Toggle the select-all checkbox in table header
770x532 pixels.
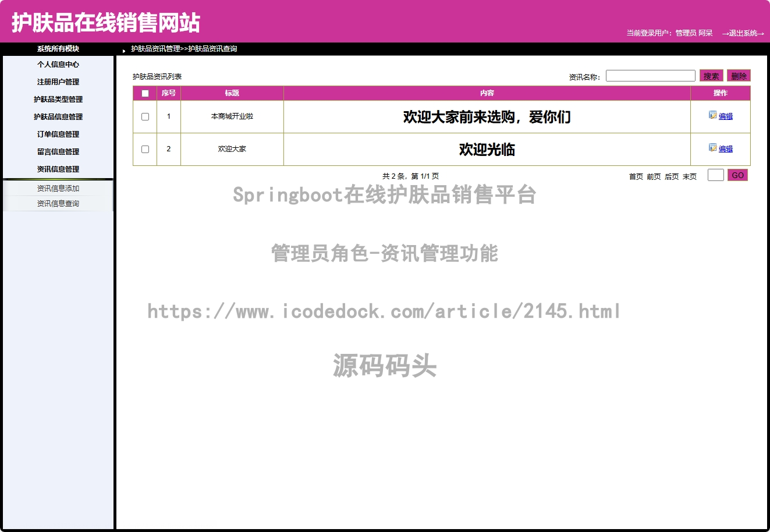pyautogui.click(x=145, y=93)
